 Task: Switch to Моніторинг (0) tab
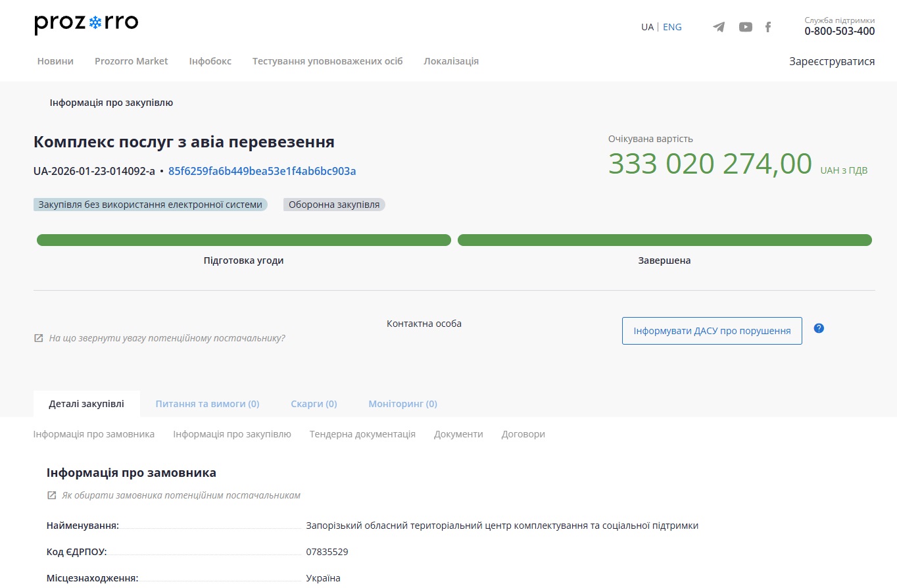[x=402, y=404]
